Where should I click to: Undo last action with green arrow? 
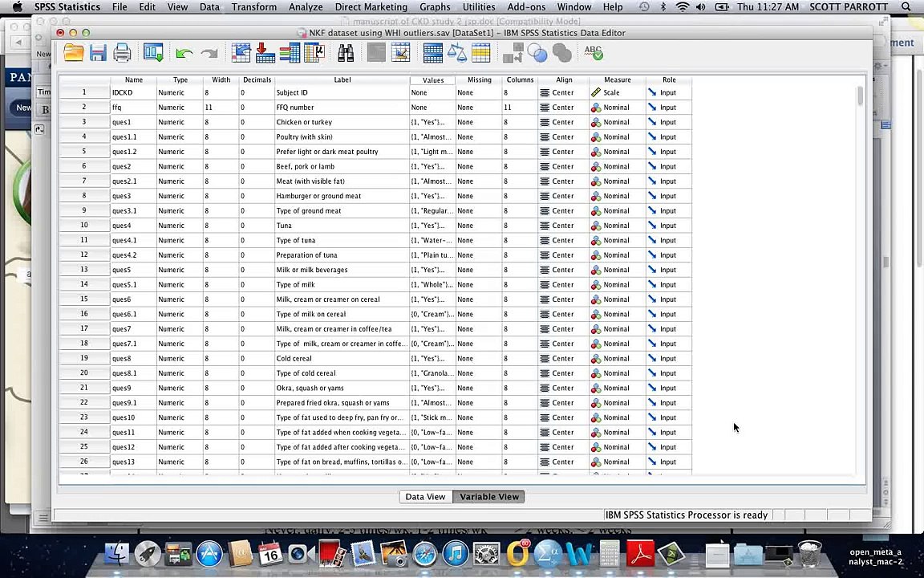[184, 54]
